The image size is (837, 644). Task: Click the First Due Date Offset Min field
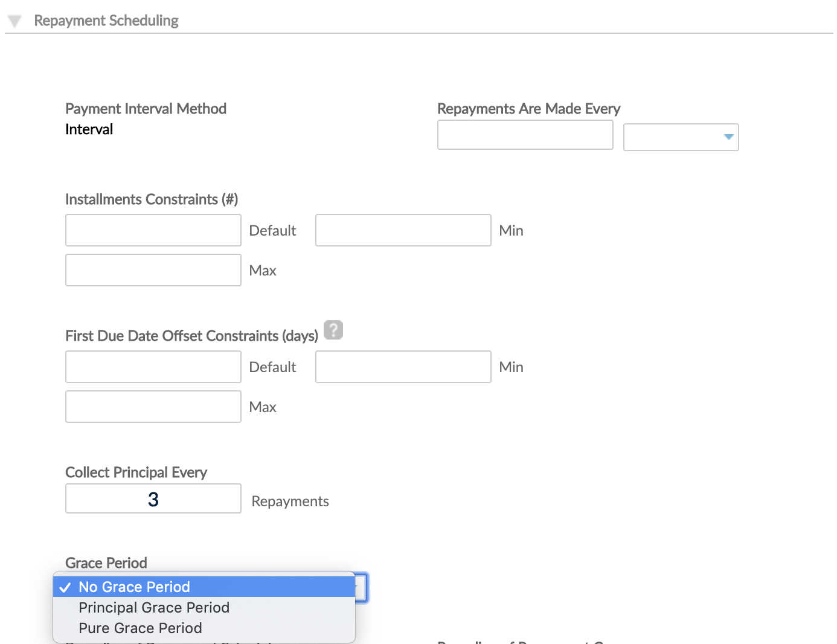[x=403, y=367]
